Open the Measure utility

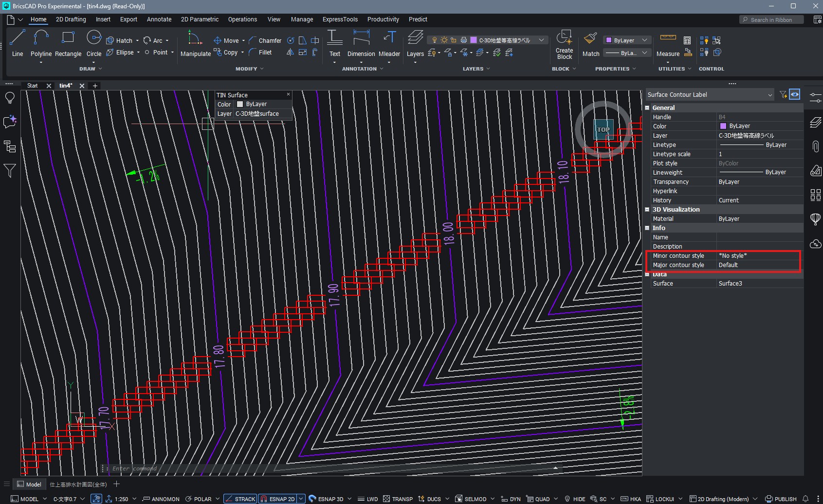tap(668, 44)
